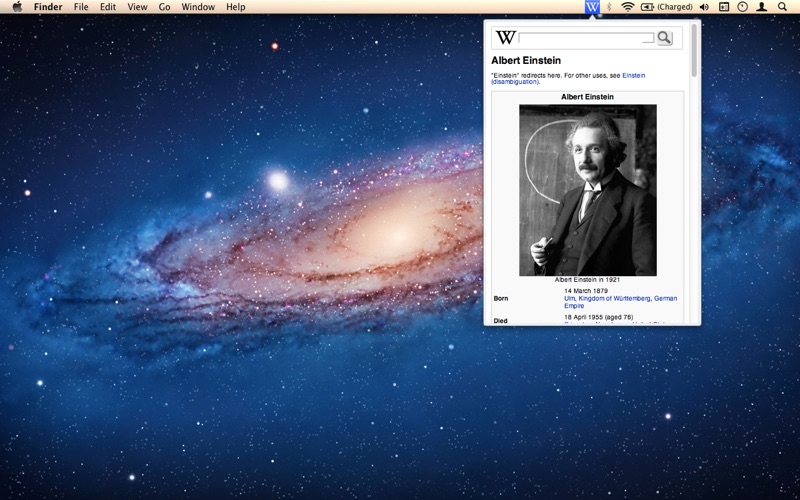Click the infobox title 'Albert Einstein'

point(587,97)
